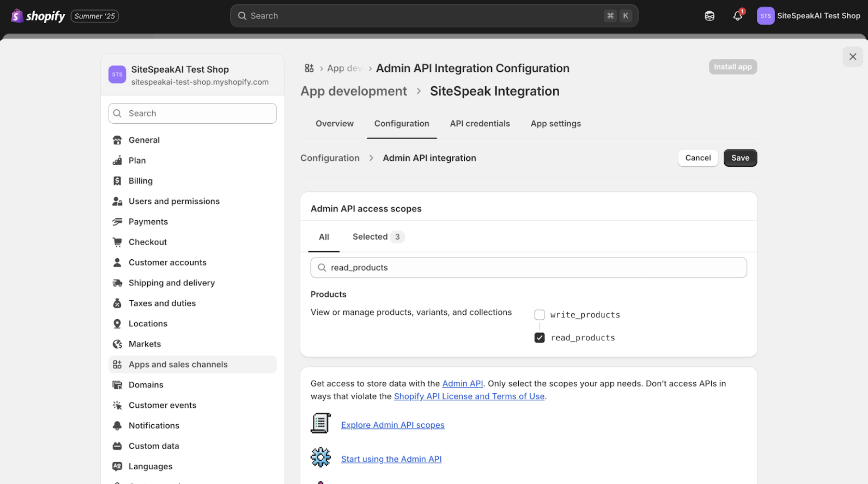Enable the write_products scope checkbox
The width and height of the screenshot is (868, 484).
(539, 314)
